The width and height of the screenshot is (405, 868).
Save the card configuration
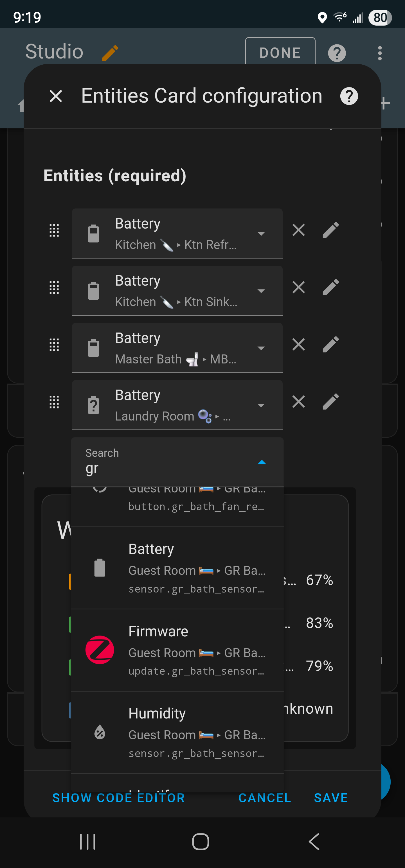point(331,797)
